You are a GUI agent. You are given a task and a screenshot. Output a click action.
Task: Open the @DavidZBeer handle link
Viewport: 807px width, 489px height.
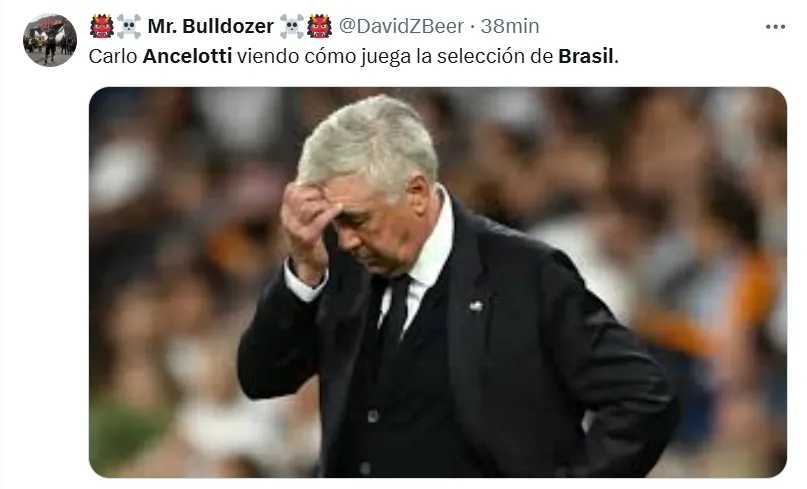click(x=401, y=26)
